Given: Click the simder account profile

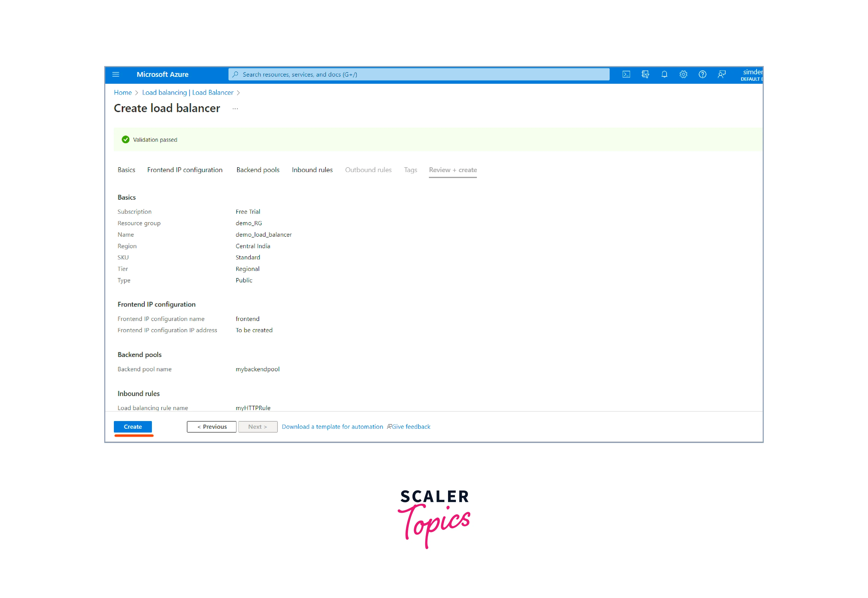Looking at the screenshot, I should click(752, 75).
